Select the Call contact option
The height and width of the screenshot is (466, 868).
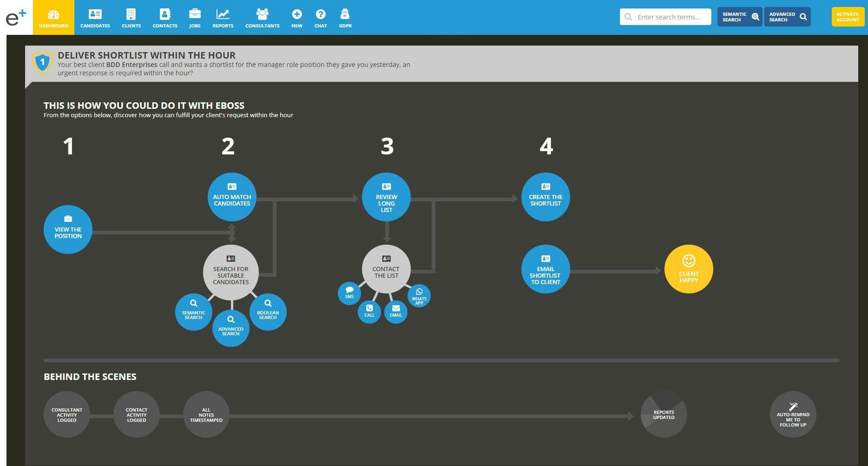click(369, 312)
